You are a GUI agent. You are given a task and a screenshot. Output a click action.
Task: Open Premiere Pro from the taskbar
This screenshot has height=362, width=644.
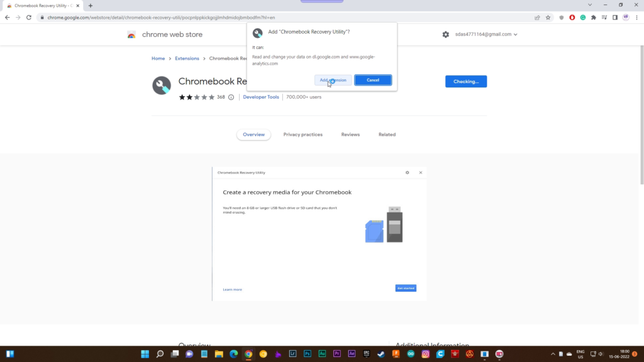coord(337,354)
